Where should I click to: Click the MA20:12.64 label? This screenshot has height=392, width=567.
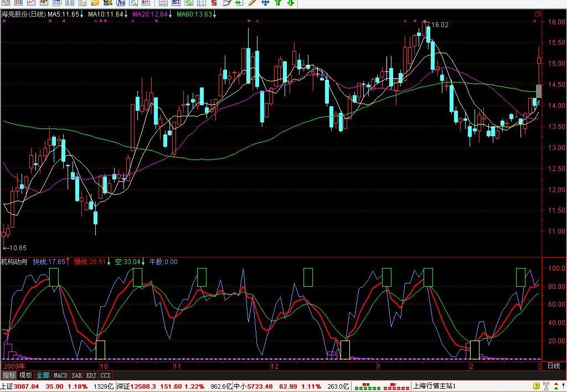150,14
